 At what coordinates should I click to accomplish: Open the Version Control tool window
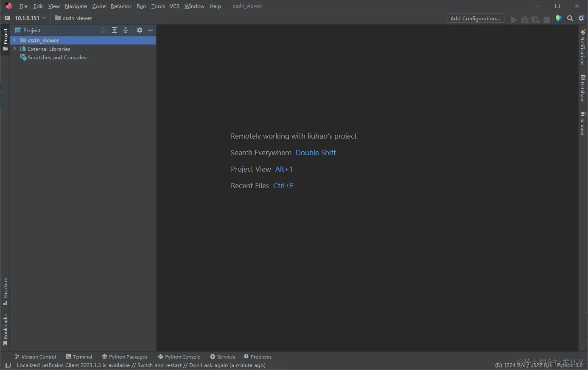coord(35,357)
